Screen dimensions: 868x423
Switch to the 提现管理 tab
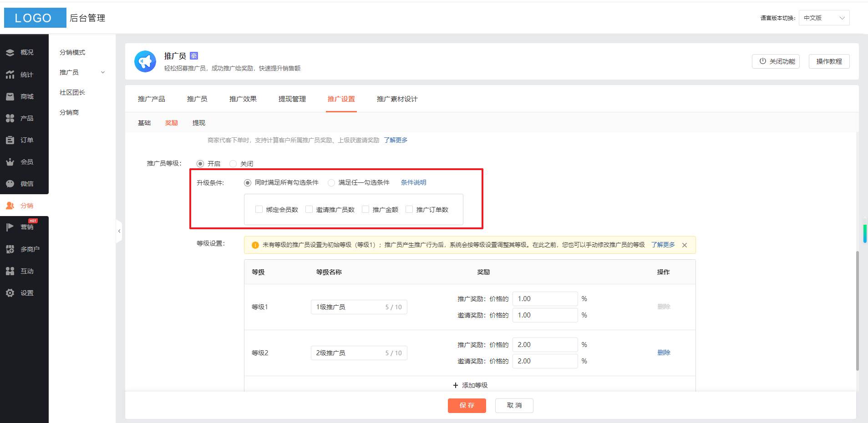pyautogui.click(x=292, y=99)
